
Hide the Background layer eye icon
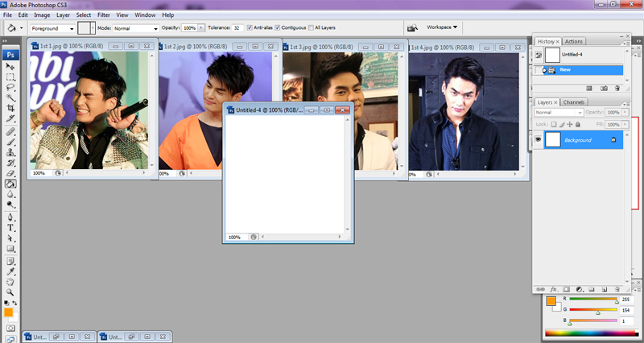point(538,139)
